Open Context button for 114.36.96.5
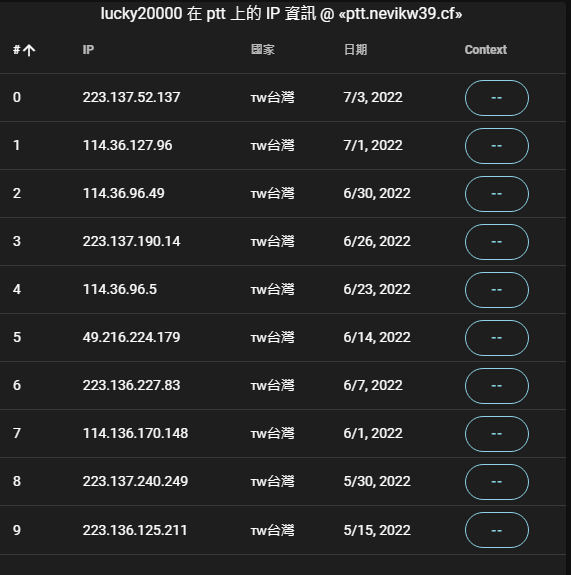 click(x=497, y=290)
